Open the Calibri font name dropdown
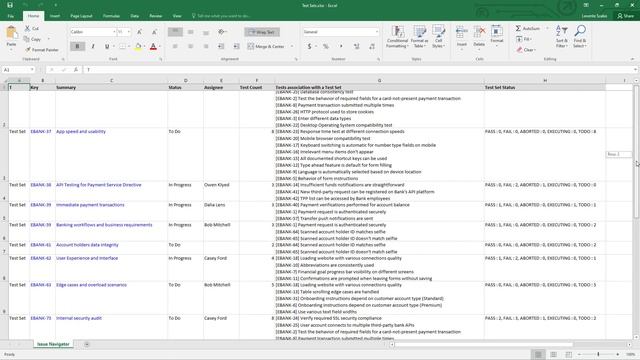 tap(114, 32)
